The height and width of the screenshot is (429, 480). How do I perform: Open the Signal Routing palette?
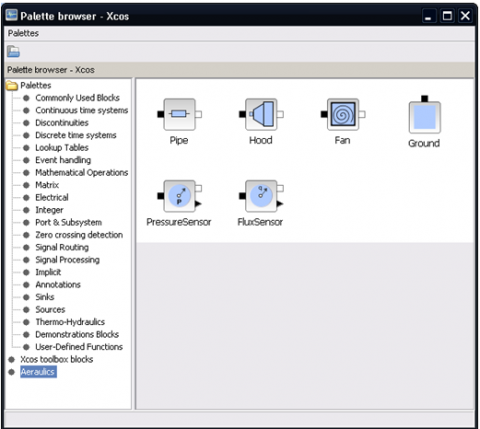click(x=62, y=247)
